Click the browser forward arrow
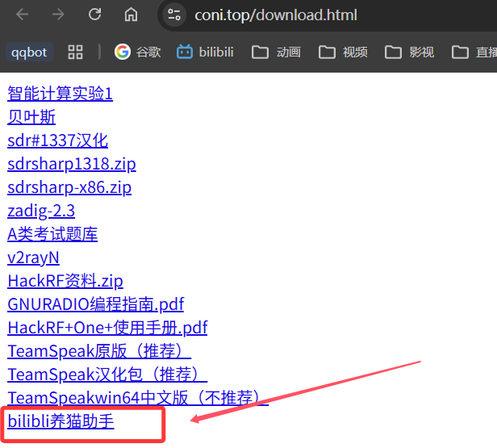The width and height of the screenshot is (497, 448). click(58, 15)
